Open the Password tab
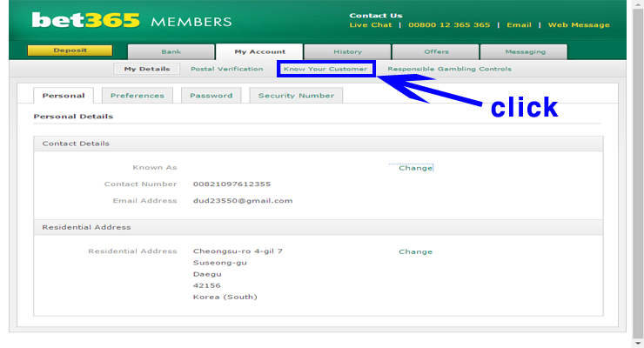The image size is (644, 348). pyautogui.click(x=211, y=96)
